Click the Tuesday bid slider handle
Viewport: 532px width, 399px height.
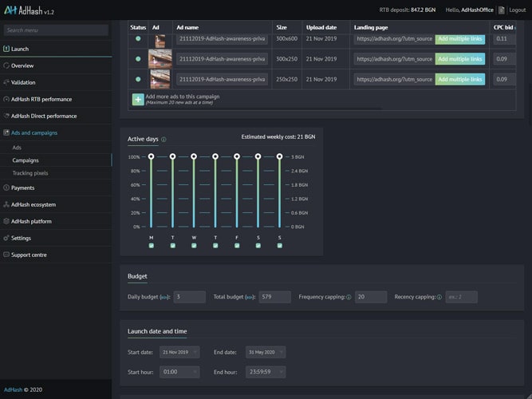pyautogui.click(x=172, y=156)
